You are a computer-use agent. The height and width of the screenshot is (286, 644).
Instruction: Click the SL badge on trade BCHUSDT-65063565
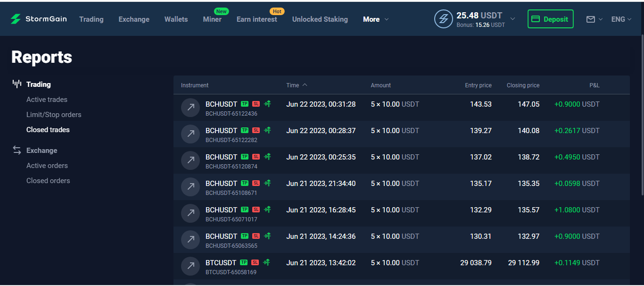256,236
